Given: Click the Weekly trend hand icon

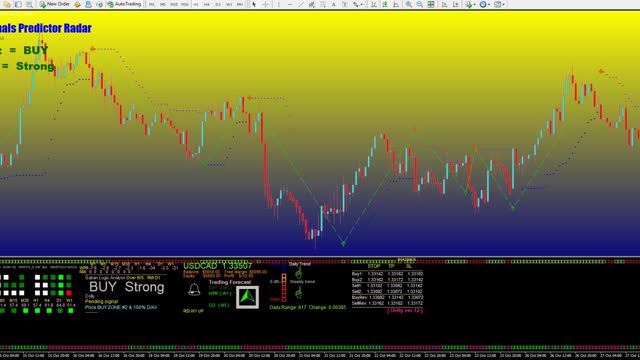Looking at the screenshot, I should 298,292.
